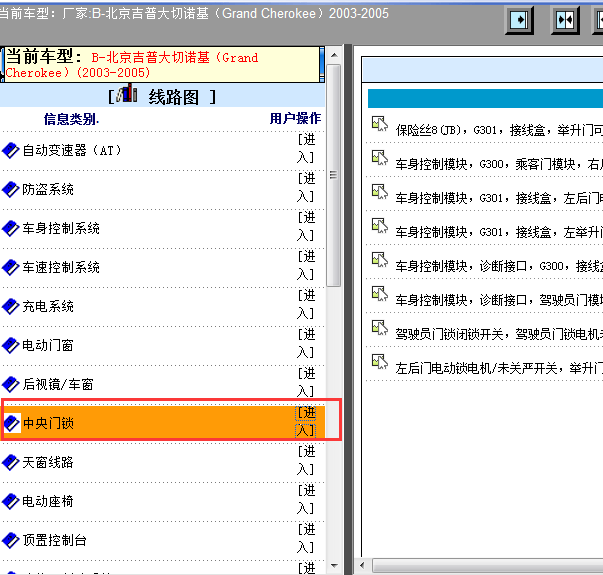Select the 中央门锁 category text
The width and height of the screenshot is (603, 575).
tap(48, 423)
